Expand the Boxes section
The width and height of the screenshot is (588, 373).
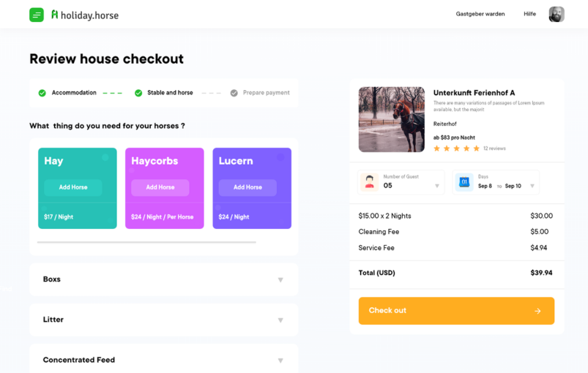click(280, 280)
